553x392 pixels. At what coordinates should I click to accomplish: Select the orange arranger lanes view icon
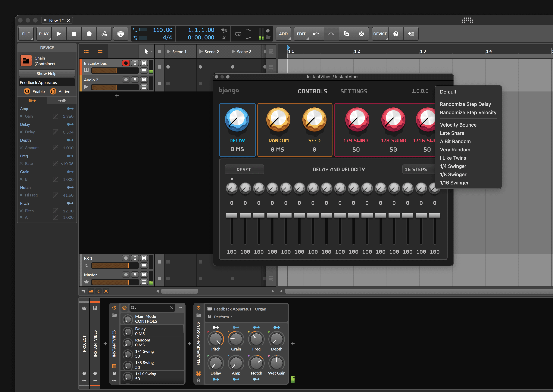(x=100, y=51)
